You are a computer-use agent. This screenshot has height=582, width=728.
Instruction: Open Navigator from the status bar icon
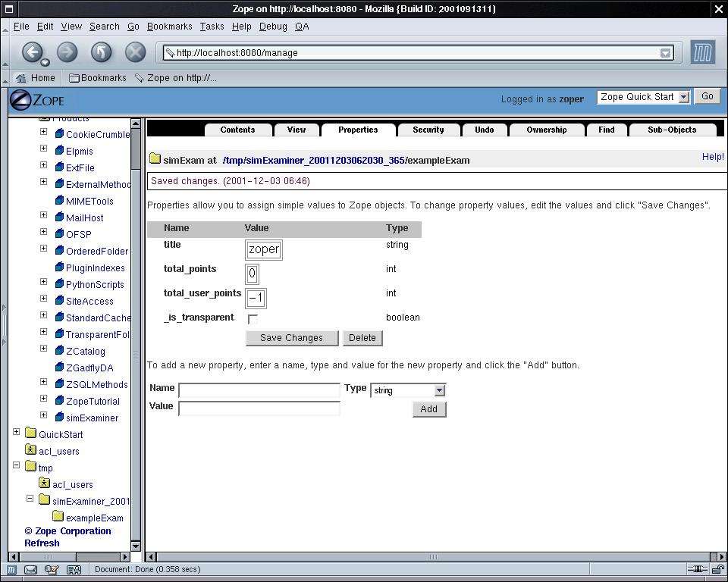click(x=11, y=569)
